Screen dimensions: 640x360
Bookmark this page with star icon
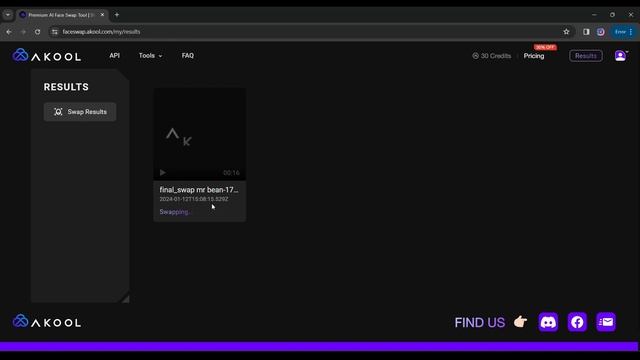[x=566, y=32]
